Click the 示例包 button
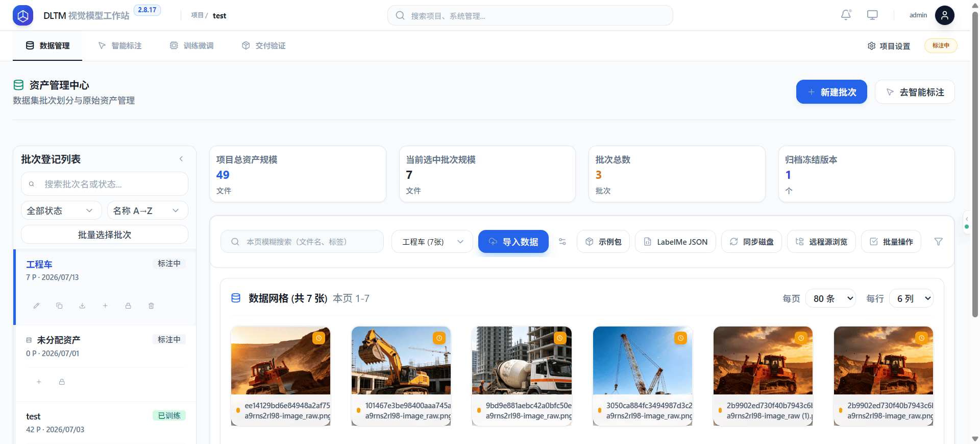 [603, 242]
